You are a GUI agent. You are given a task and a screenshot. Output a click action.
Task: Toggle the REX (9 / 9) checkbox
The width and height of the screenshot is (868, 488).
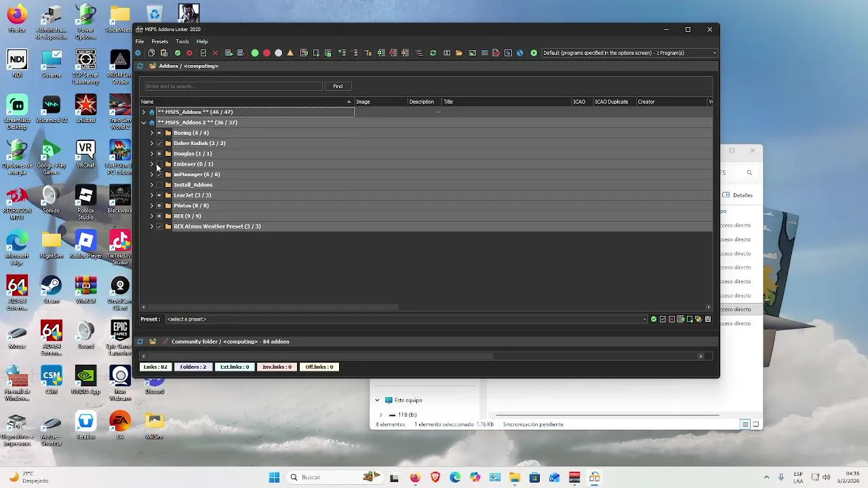(159, 216)
